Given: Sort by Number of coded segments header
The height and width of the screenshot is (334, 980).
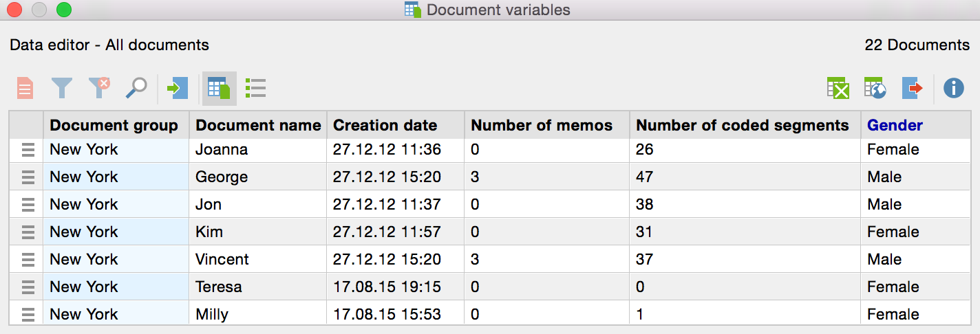Looking at the screenshot, I should coord(745,125).
